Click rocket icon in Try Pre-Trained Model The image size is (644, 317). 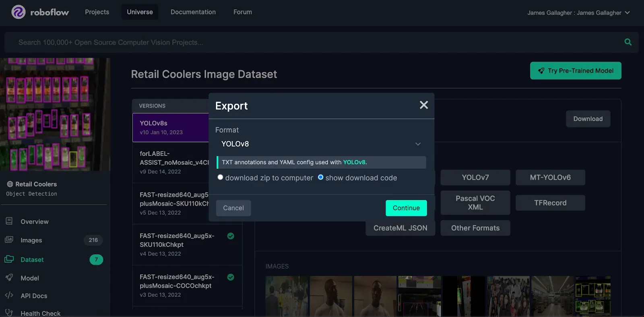point(541,70)
